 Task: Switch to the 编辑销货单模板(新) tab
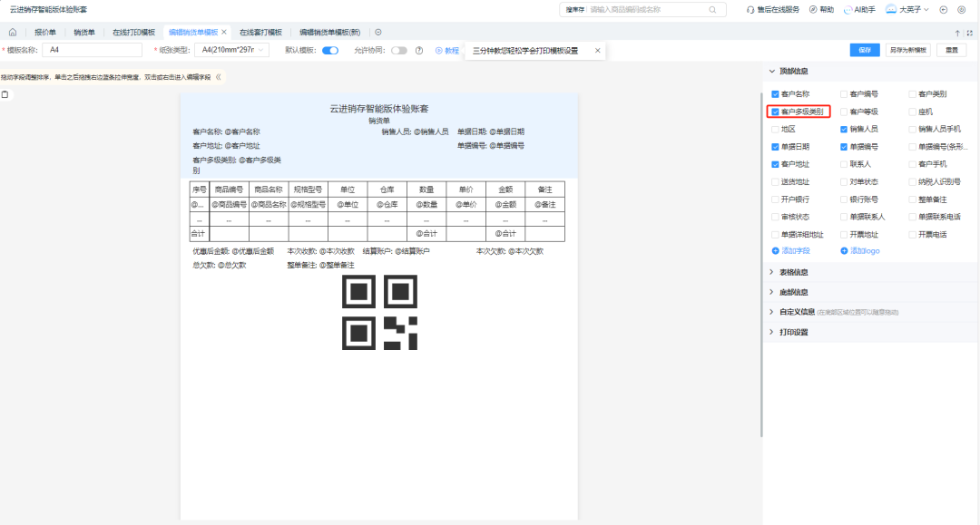[x=330, y=32]
